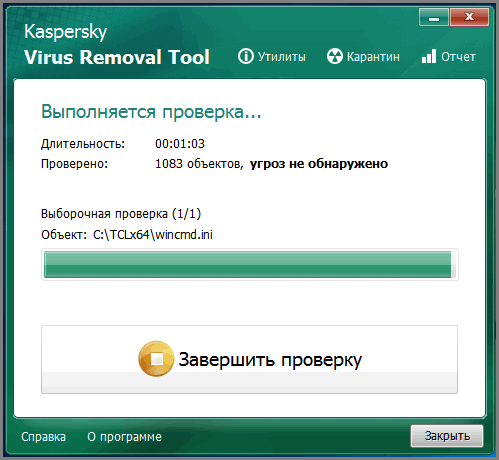Click the 'Выборочная проверка (1/1)' text
The width and height of the screenshot is (499, 460).
click(x=121, y=214)
